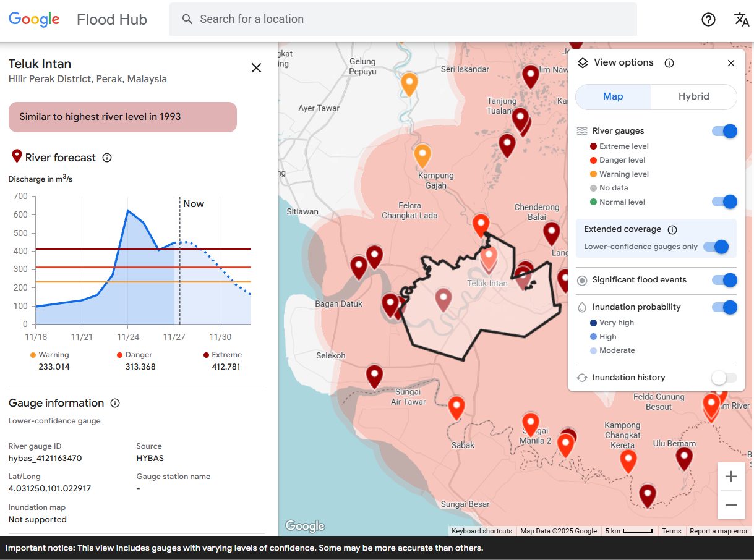Disable Significant flood events toggle
Screen dimensions: 754x560
pos(724,280)
